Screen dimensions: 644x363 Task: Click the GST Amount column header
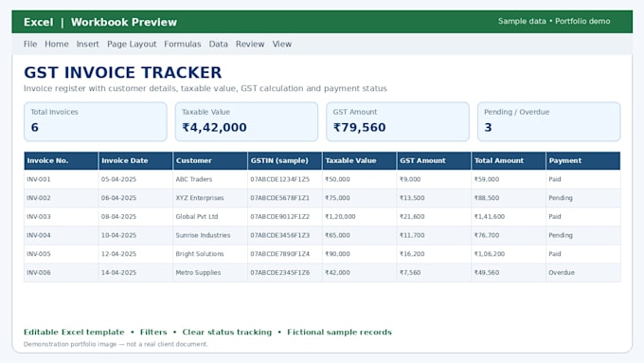coord(434,161)
